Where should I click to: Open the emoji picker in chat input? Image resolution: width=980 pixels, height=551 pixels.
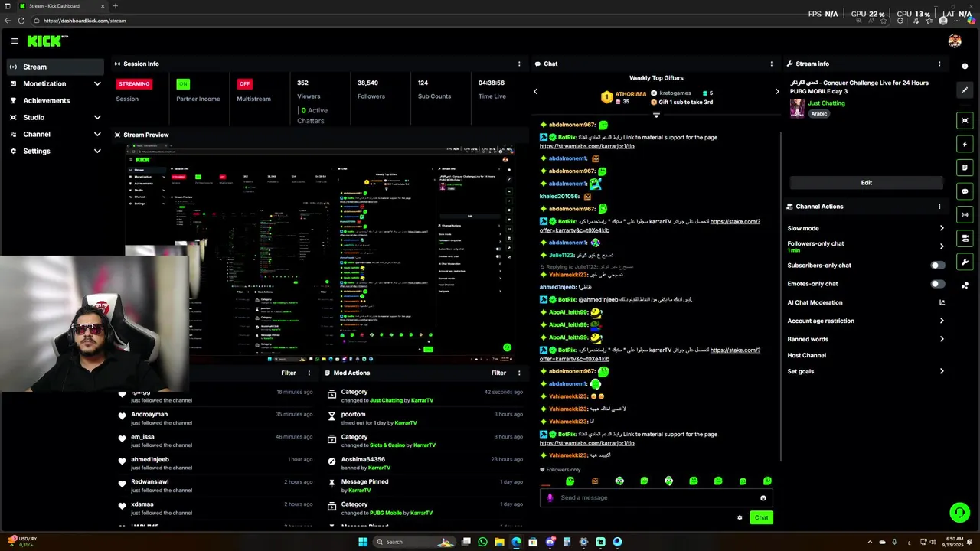pos(763,498)
